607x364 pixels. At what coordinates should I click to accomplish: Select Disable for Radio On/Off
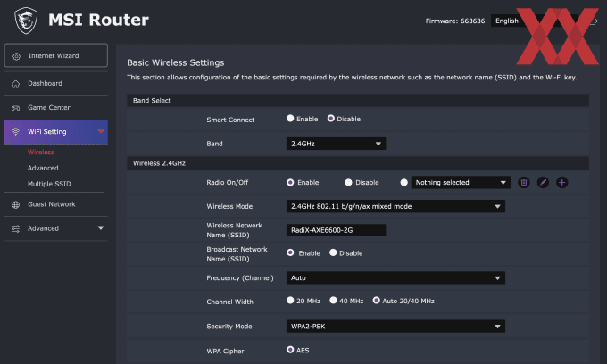pyautogui.click(x=348, y=182)
